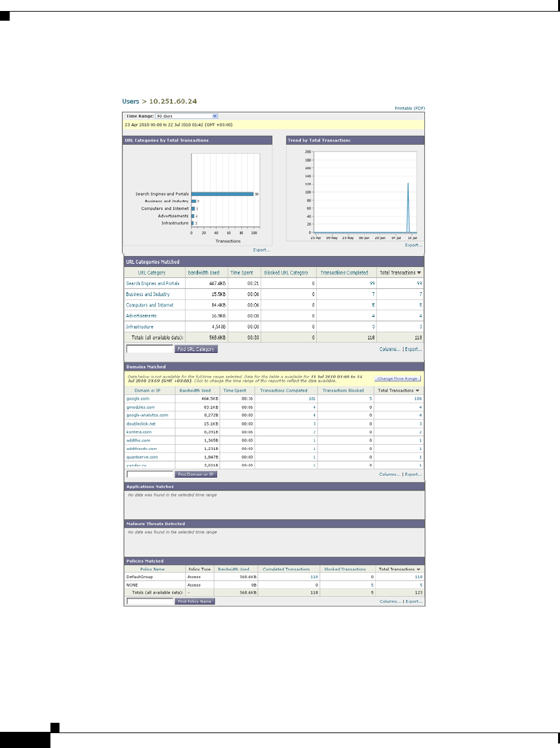Click the 101 completed transactions for google.com
Screen dimensions: 560x748
312,398
